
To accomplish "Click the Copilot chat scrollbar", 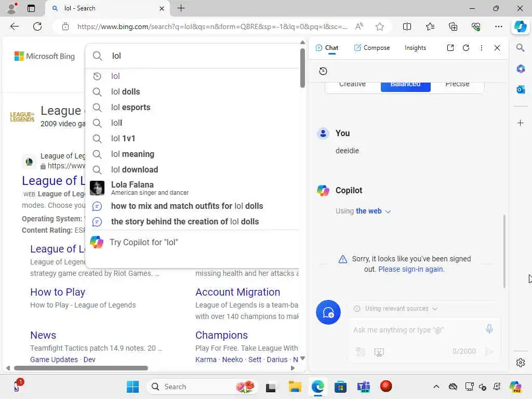I will 504,251.
